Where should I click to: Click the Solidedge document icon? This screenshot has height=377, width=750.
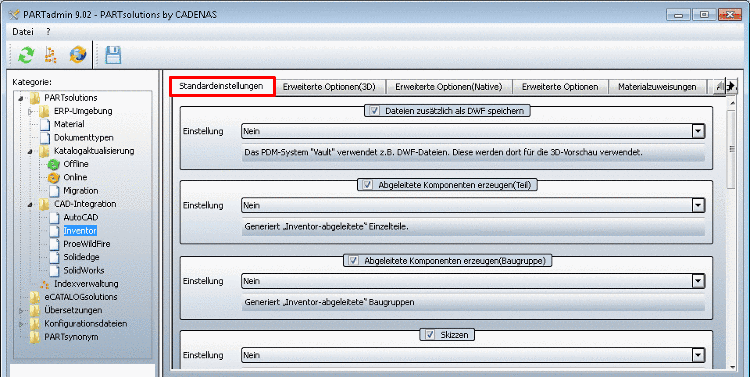pos(55,257)
